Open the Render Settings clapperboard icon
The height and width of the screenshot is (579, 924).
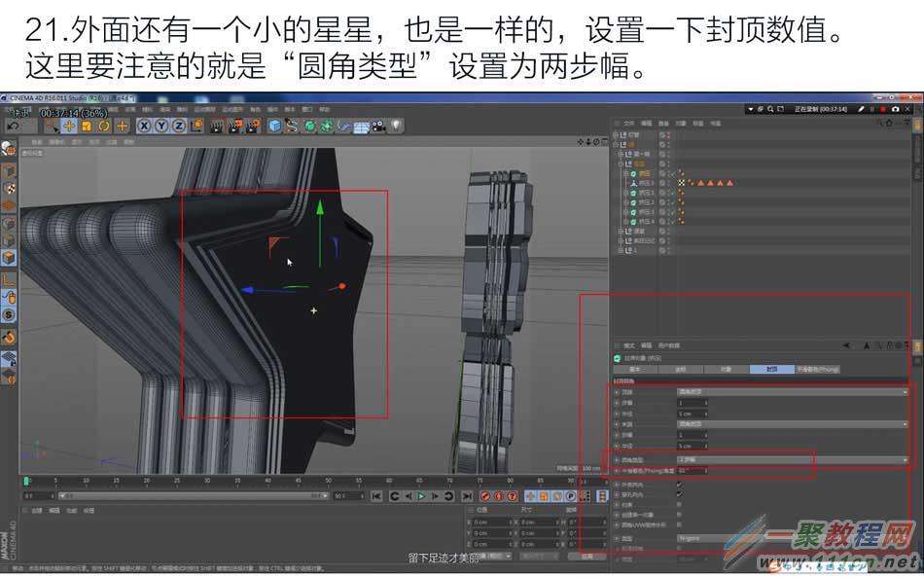pos(254,127)
